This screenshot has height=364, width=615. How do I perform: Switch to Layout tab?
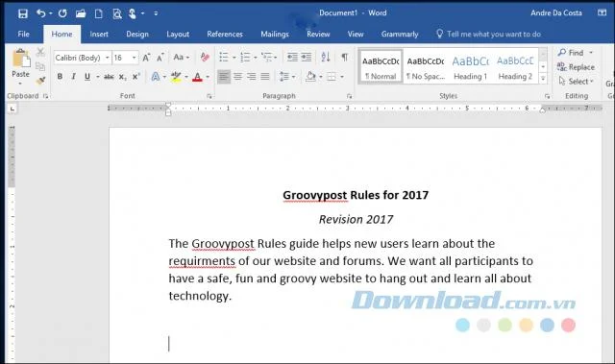[178, 34]
